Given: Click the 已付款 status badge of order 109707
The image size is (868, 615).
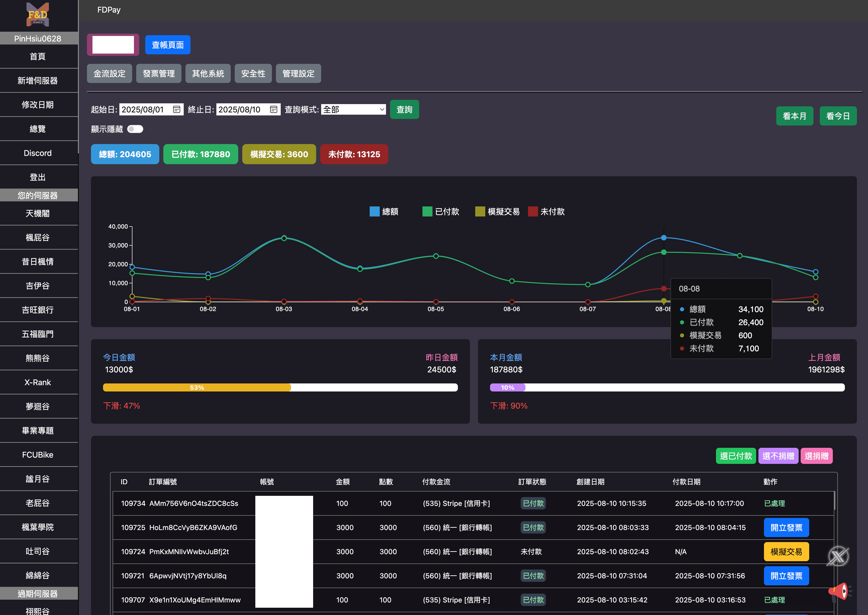Looking at the screenshot, I should click(533, 600).
